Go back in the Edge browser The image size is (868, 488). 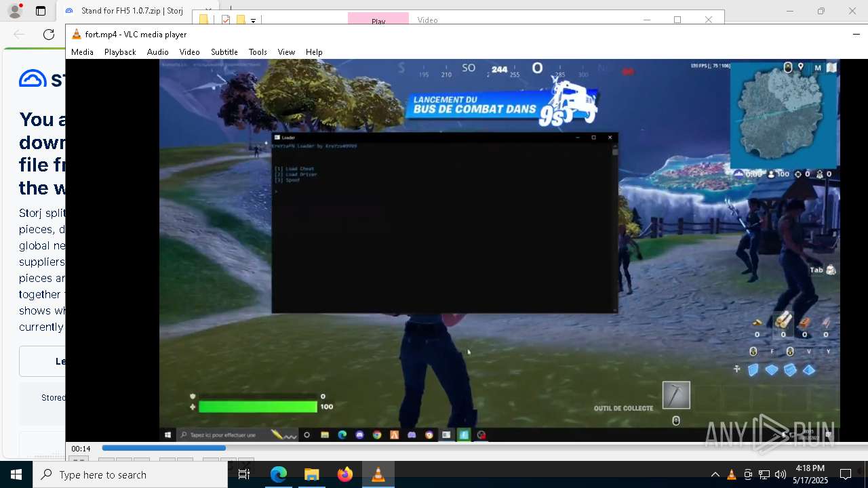point(19,35)
